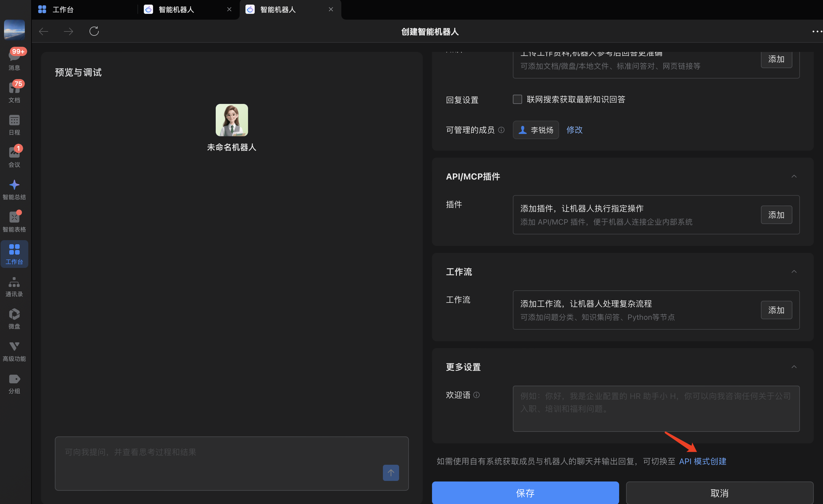This screenshot has height=504, width=823.
Task: Click the refresh page icon
Action: (x=94, y=31)
